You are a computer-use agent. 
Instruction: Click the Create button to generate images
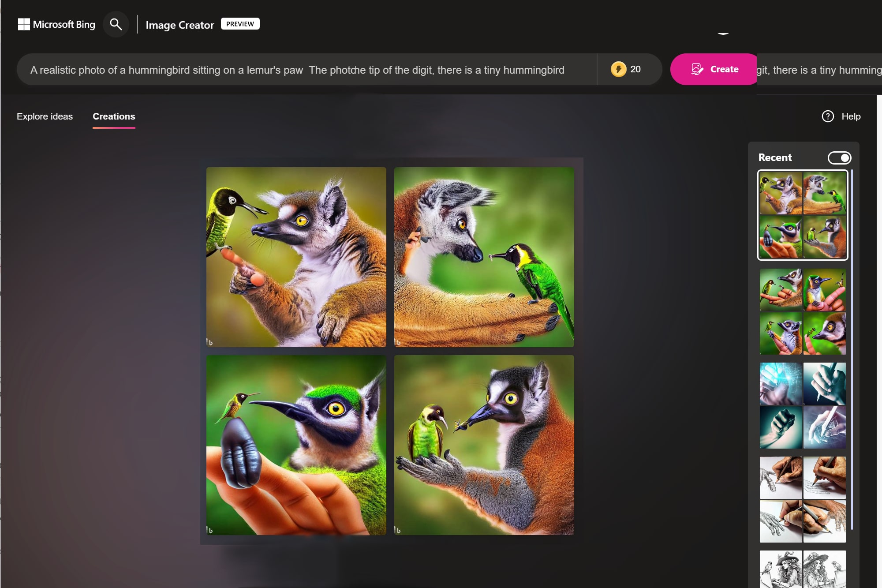714,69
